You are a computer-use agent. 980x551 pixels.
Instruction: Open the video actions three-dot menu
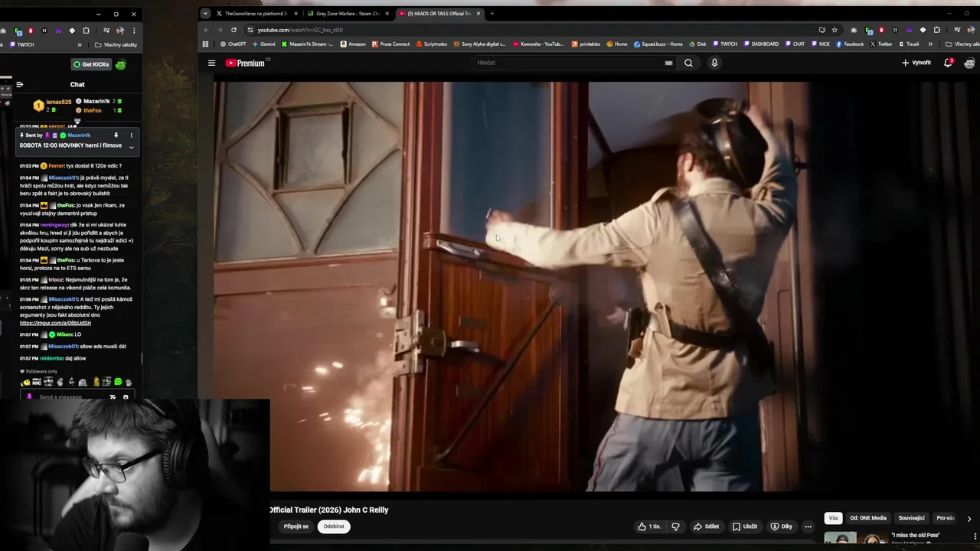[x=808, y=527]
